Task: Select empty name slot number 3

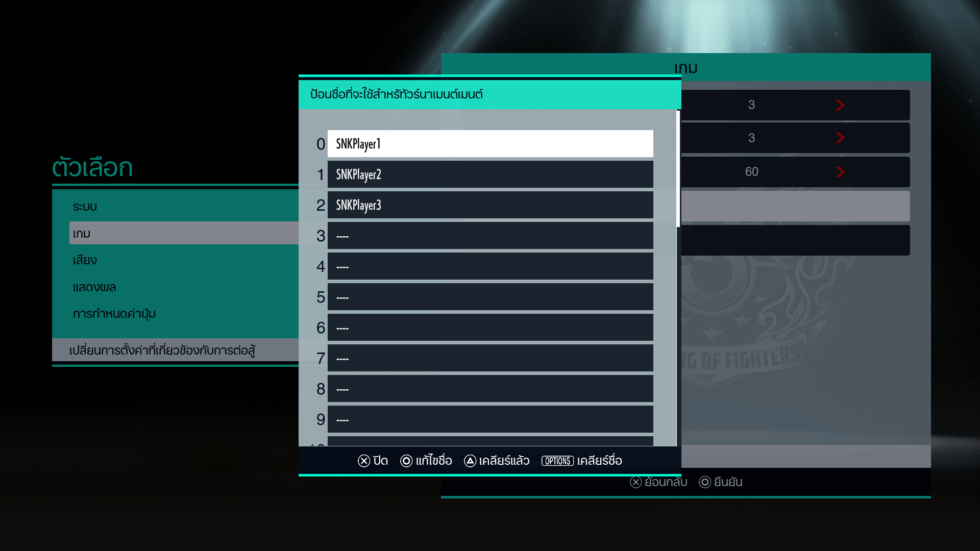Action: [490, 236]
